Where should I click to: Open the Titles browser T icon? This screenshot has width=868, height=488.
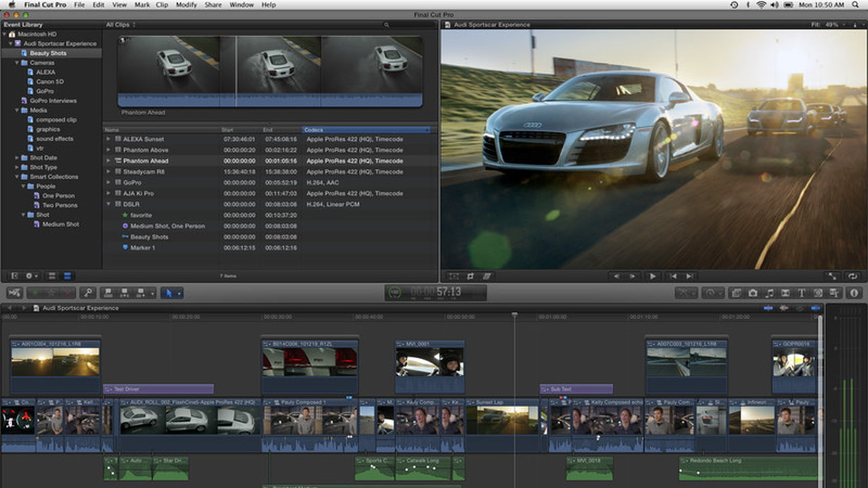(x=802, y=293)
